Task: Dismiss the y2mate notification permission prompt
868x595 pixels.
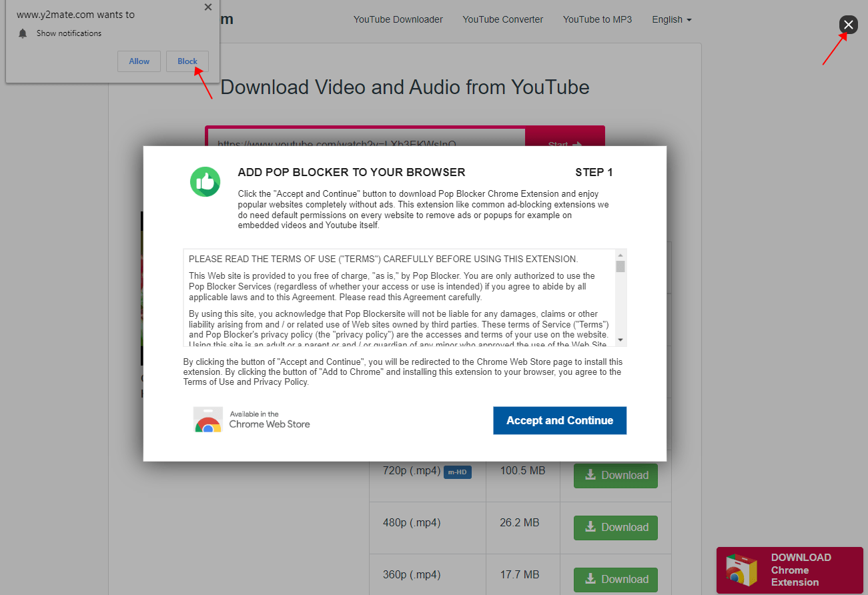Action: 207,7
